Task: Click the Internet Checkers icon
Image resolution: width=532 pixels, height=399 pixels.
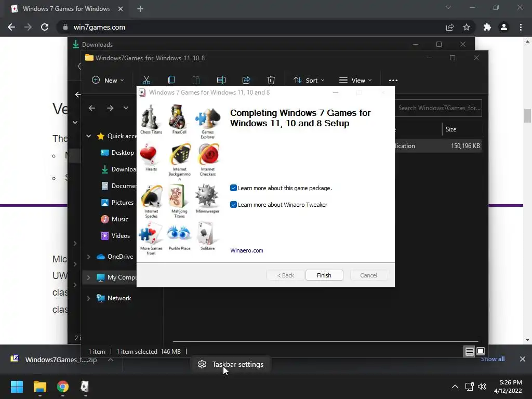Action: click(208, 154)
